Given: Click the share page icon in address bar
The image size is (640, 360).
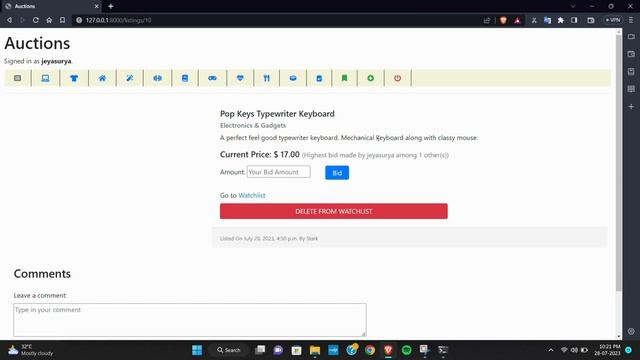Looking at the screenshot, I should click(x=487, y=20).
